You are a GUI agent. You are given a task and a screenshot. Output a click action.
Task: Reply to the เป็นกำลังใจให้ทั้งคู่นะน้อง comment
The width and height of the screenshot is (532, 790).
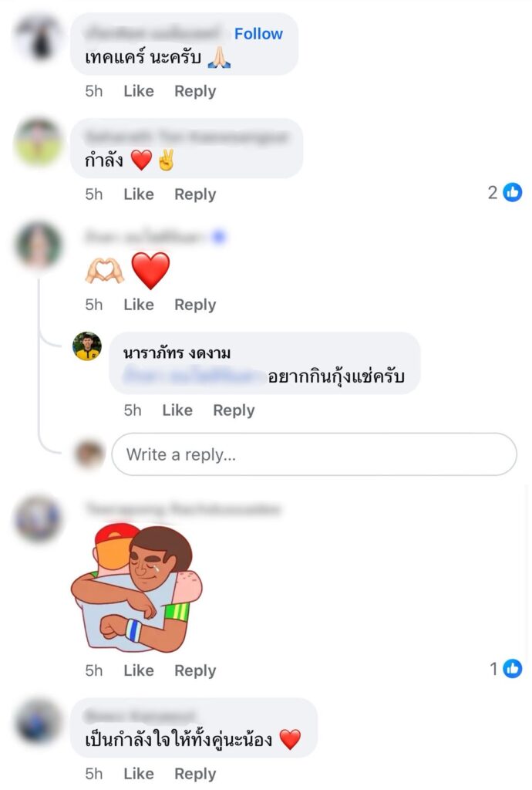[x=195, y=773]
